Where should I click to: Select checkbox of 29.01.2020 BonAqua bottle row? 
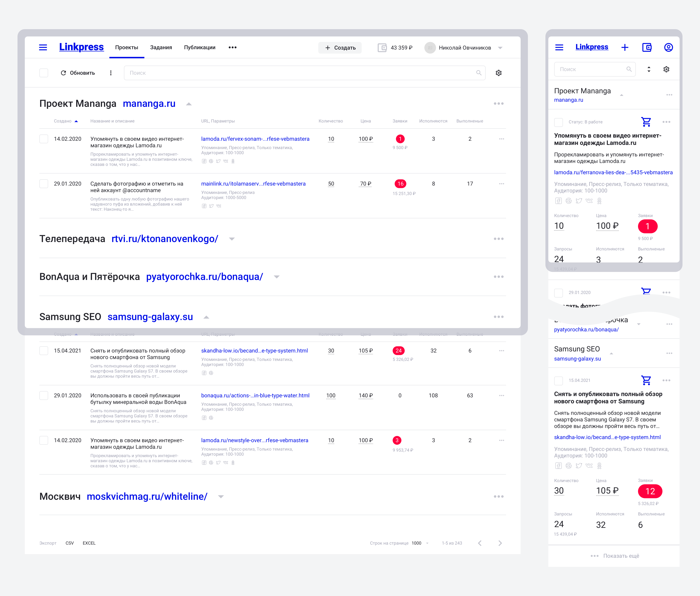(44, 396)
